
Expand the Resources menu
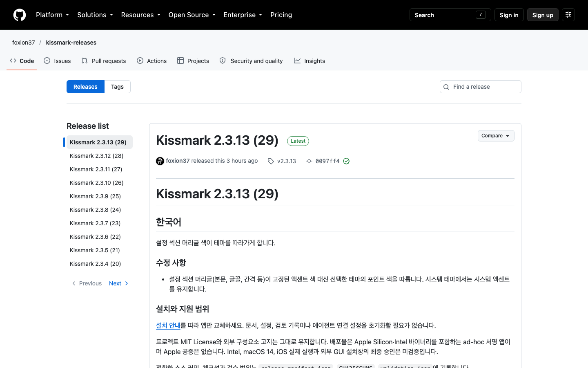coord(140,15)
